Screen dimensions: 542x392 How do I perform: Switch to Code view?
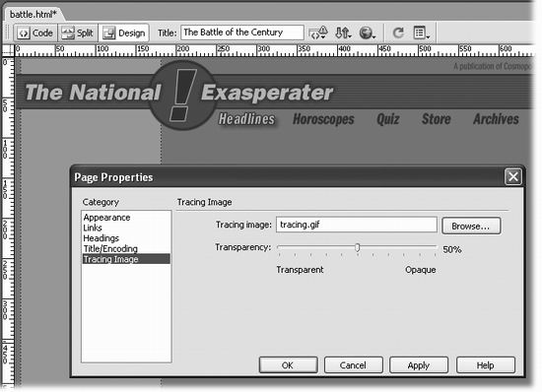pos(35,33)
